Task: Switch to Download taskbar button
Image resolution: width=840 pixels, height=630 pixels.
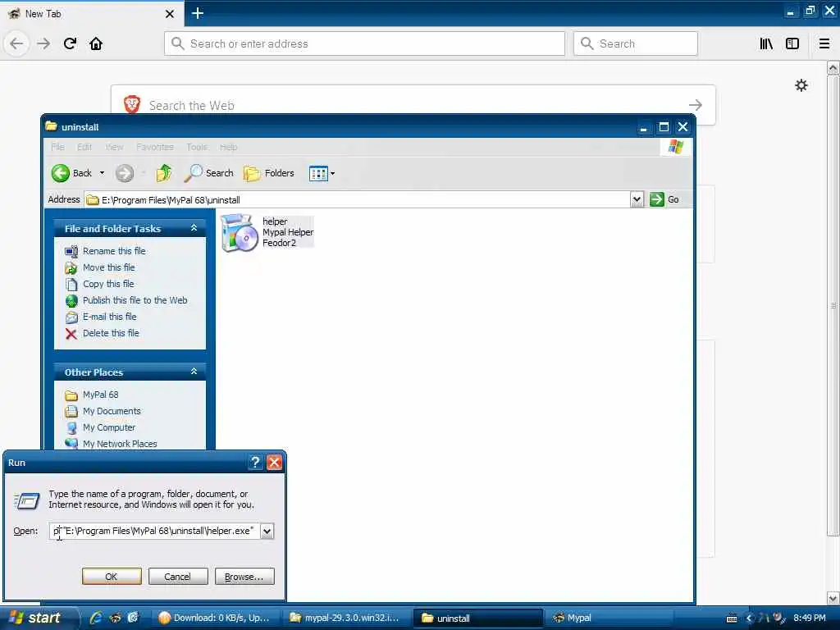Action: tap(216, 618)
